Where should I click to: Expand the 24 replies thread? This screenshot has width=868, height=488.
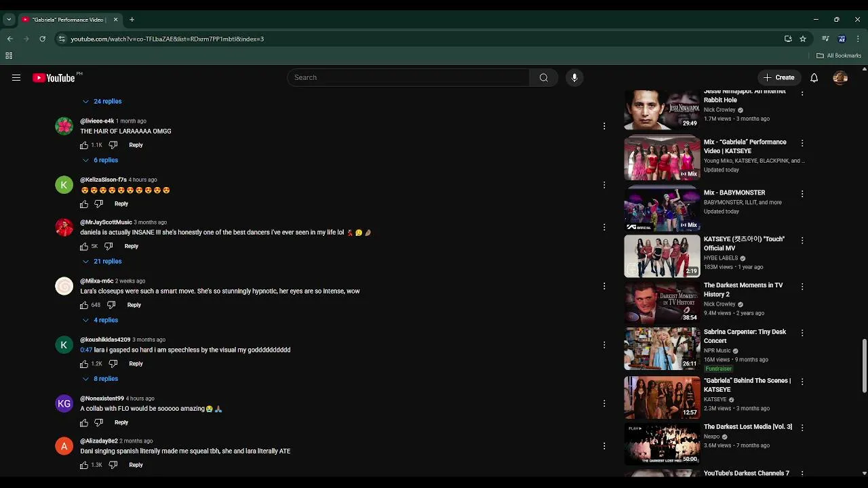tap(102, 102)
